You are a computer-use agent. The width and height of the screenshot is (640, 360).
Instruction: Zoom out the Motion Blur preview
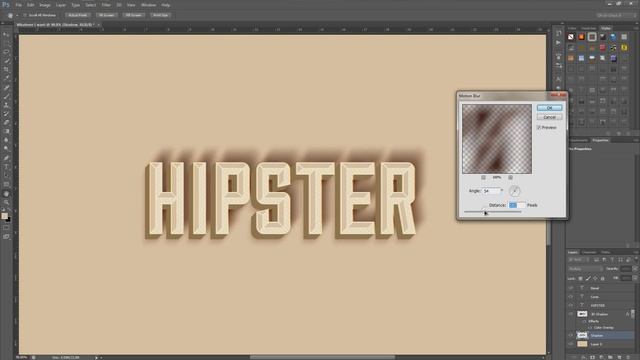click(483, 178)
